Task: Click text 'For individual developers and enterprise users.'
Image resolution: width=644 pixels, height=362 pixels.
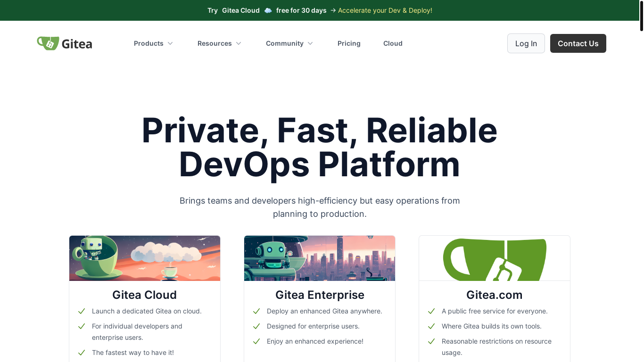Action: [137, 332]
